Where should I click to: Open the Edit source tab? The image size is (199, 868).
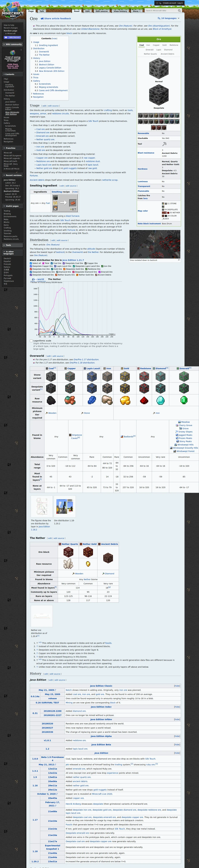pos(102,11)
